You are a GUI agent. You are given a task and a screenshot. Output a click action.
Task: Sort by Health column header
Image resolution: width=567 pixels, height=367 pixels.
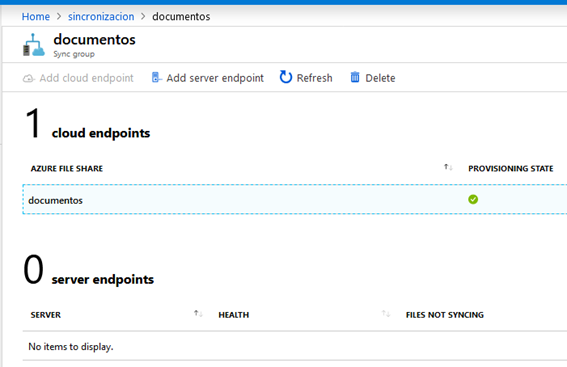234,315
